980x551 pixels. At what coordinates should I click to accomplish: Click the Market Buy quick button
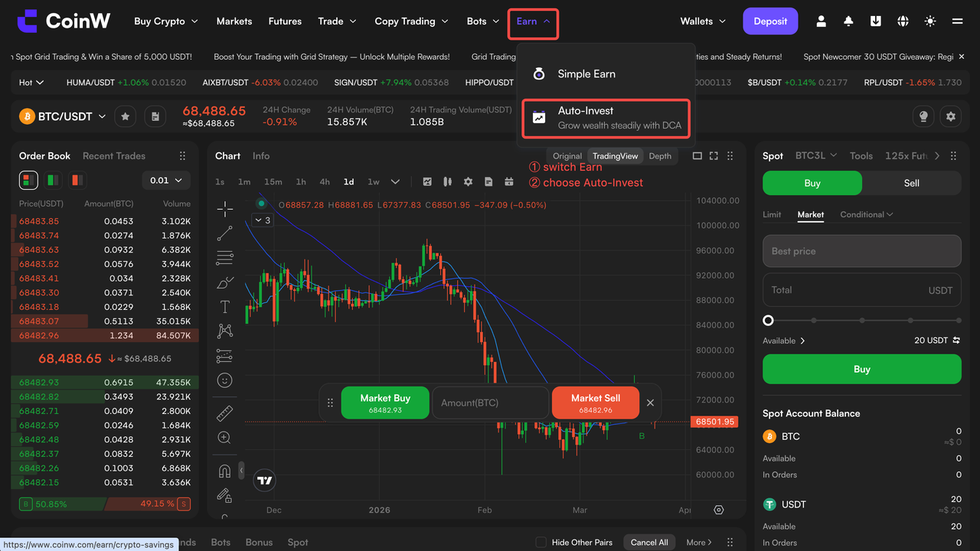point(385,403)
